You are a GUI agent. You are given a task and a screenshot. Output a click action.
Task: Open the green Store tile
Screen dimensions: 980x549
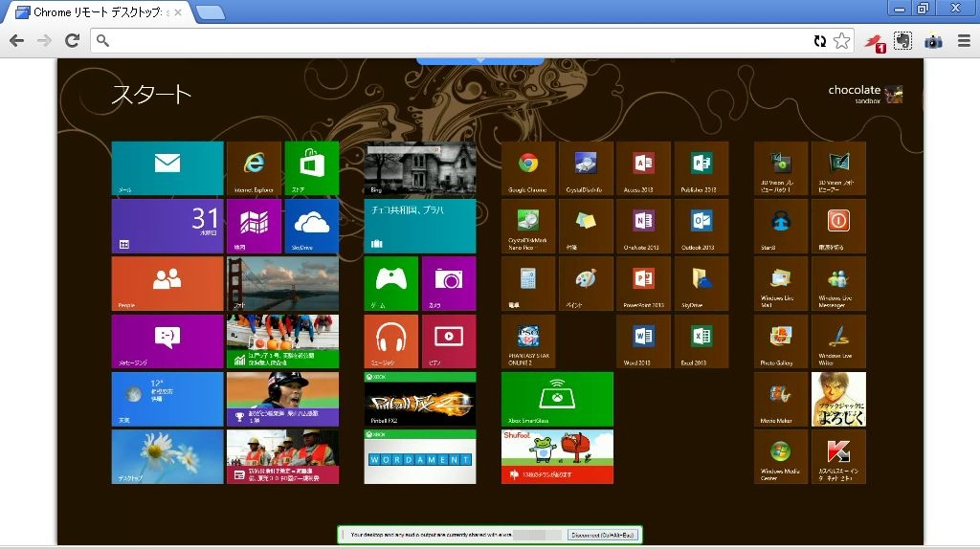coord(312,168)
